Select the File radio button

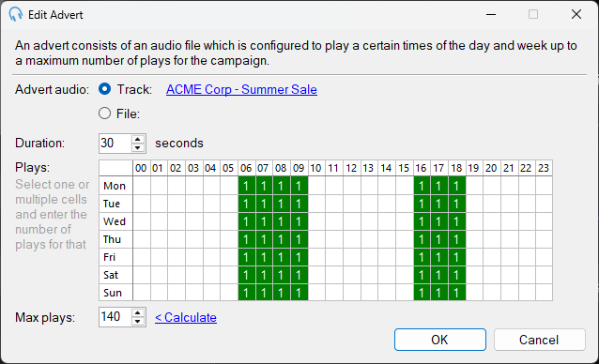(104, 114)
